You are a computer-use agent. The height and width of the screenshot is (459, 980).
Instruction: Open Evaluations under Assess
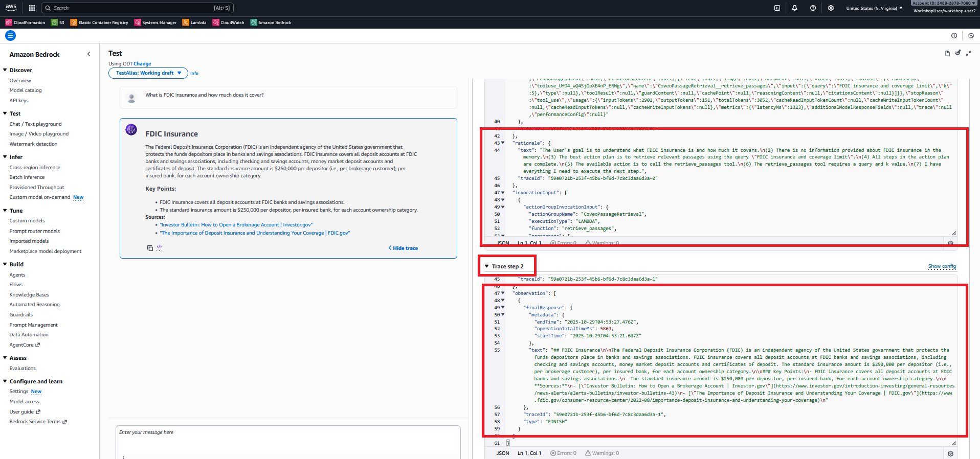click(x=23, y=368)
